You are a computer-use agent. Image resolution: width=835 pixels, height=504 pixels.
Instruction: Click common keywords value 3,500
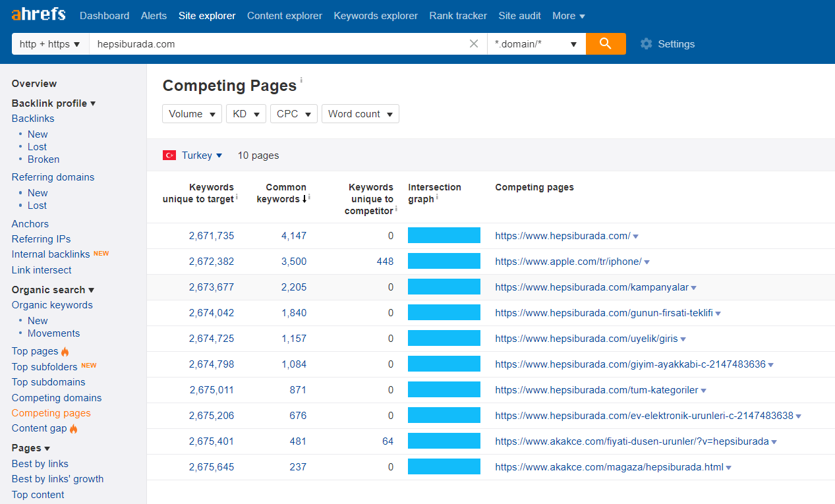294,262
